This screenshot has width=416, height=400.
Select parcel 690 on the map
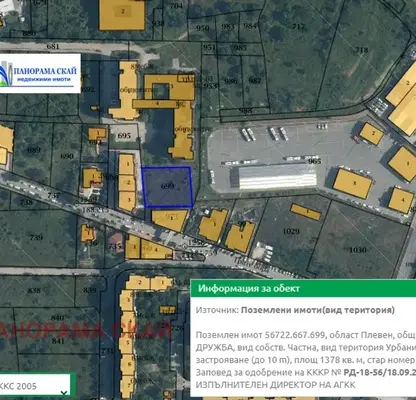[x=67, y=156]
